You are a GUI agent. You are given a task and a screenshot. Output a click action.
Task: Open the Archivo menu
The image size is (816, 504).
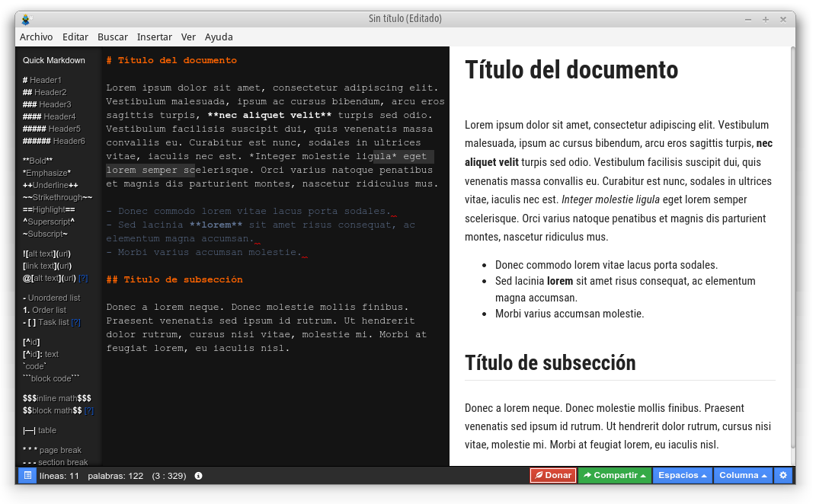(x=36, y=37)
